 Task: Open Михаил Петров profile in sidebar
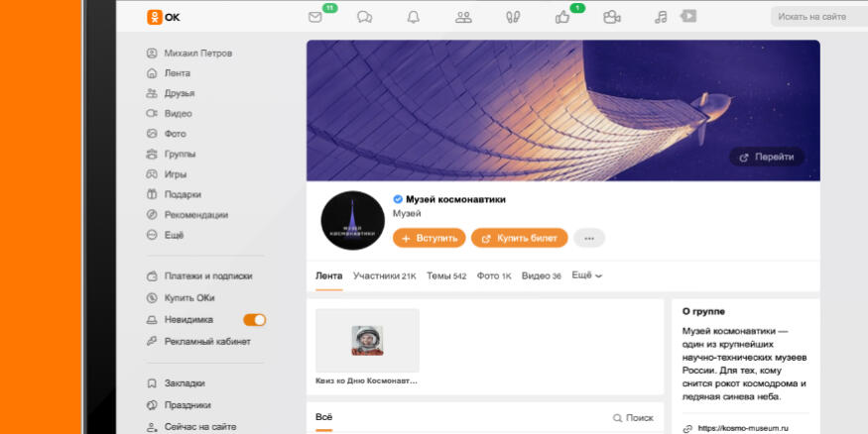click(x=188, y=54)
